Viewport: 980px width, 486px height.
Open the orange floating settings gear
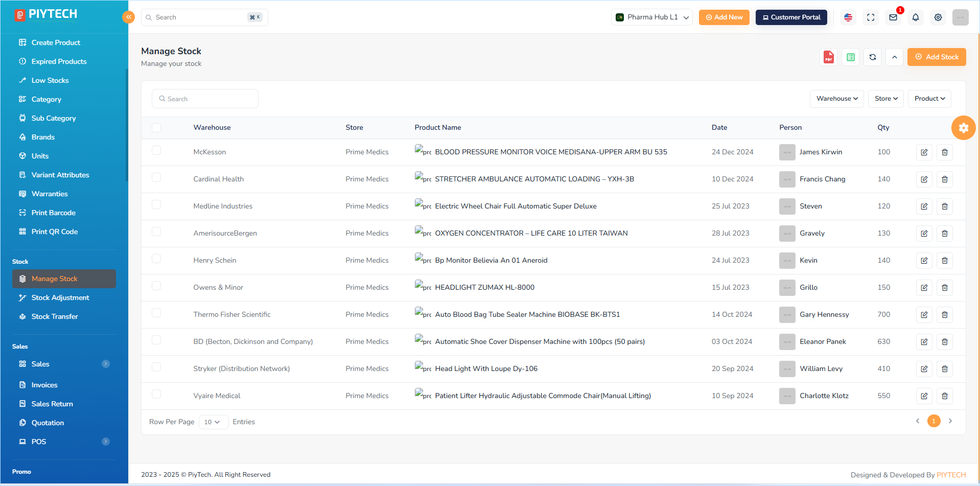tap(964, 128)
